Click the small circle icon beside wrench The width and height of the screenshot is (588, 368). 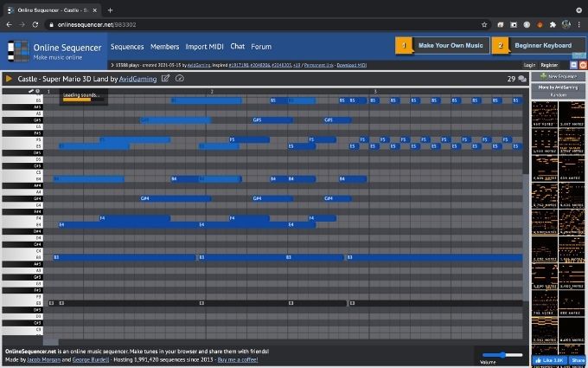click(x=37, y=91)
